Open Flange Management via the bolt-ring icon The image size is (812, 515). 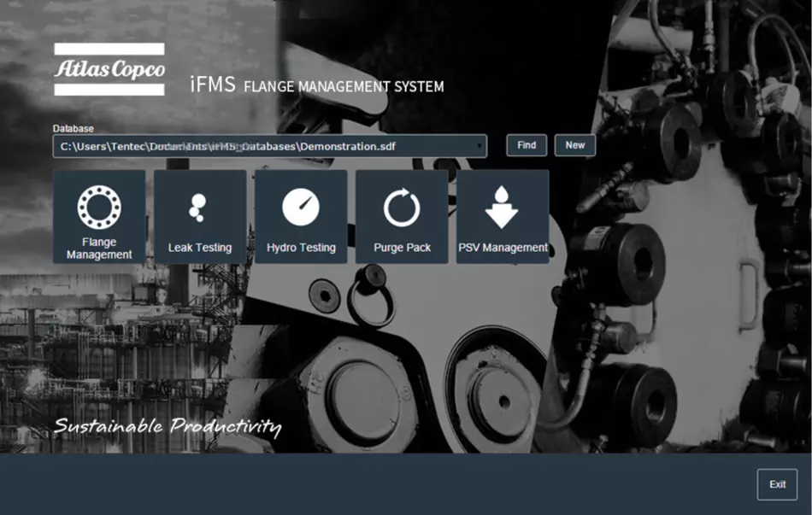pos(99,207)
